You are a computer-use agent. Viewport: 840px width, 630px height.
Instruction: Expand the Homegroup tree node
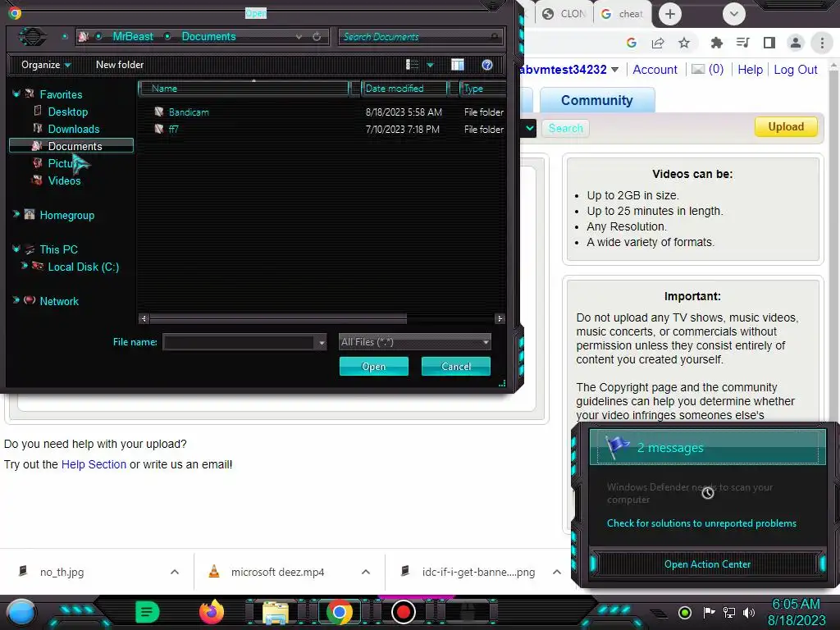coord(16,214)
